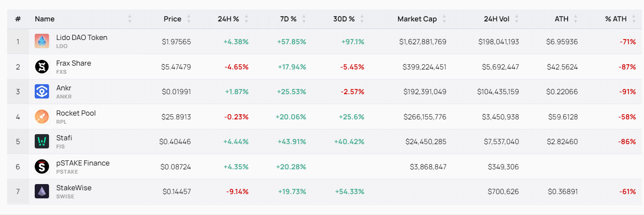The width and height of the screenshot is (644, 215).
Task: Click the Rocket Pool logo icon
Action: click(42, 117)
